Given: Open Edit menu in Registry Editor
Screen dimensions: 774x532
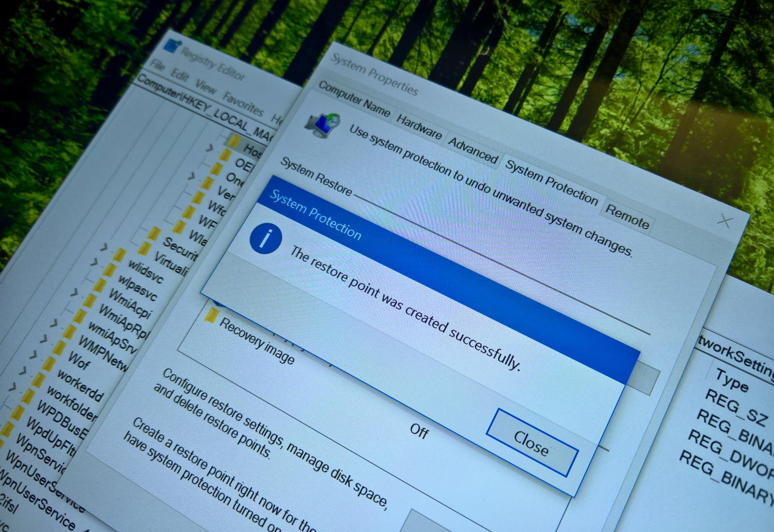Looking at the screenshot, I should coord(180,75).
